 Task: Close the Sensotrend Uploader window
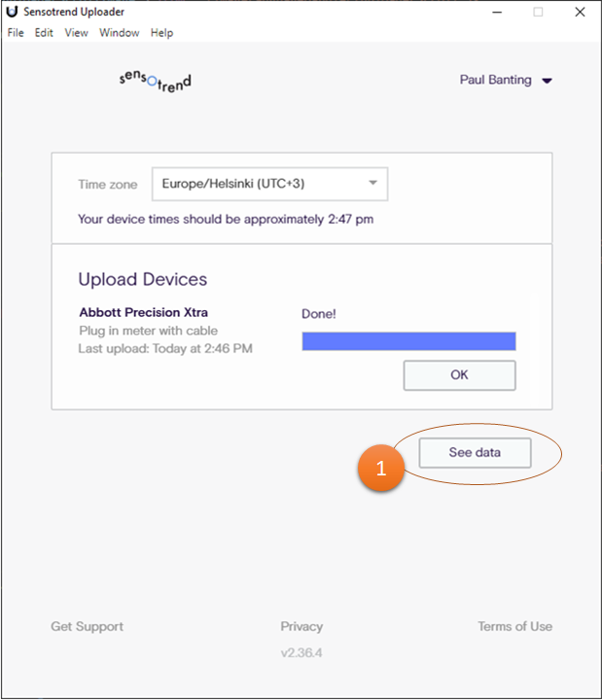coord(580,13)
